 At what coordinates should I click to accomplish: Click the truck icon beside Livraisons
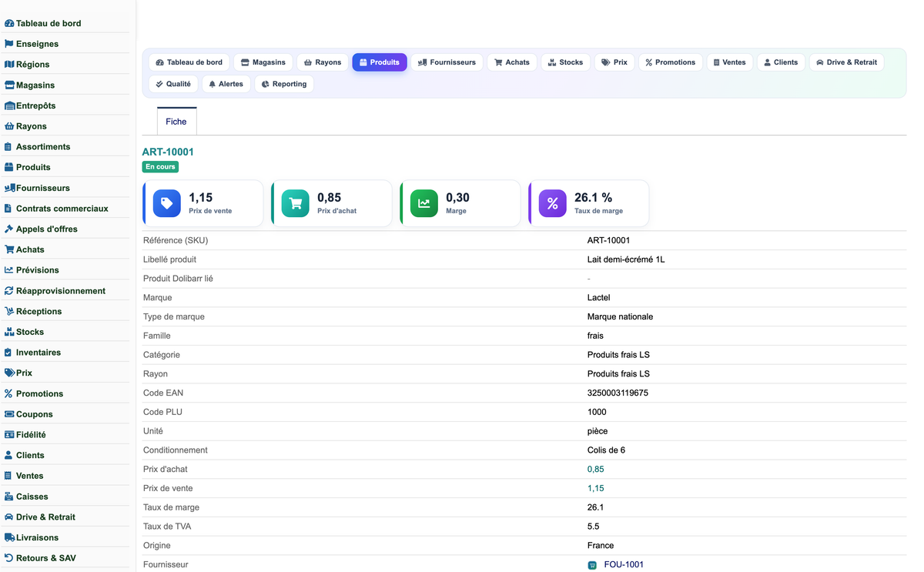pyautogui.click(x=10, y=538)
